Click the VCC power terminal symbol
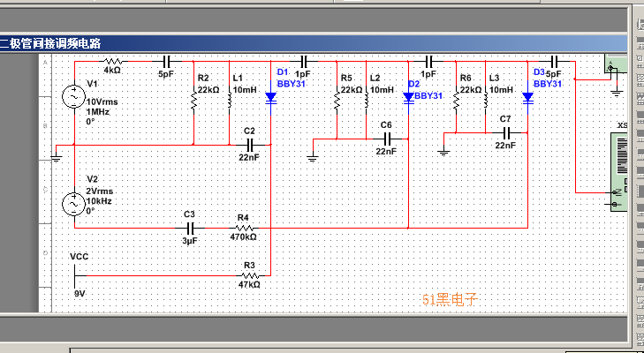Image resolution: width=644 pixels, height=353 pixels. 79,275
